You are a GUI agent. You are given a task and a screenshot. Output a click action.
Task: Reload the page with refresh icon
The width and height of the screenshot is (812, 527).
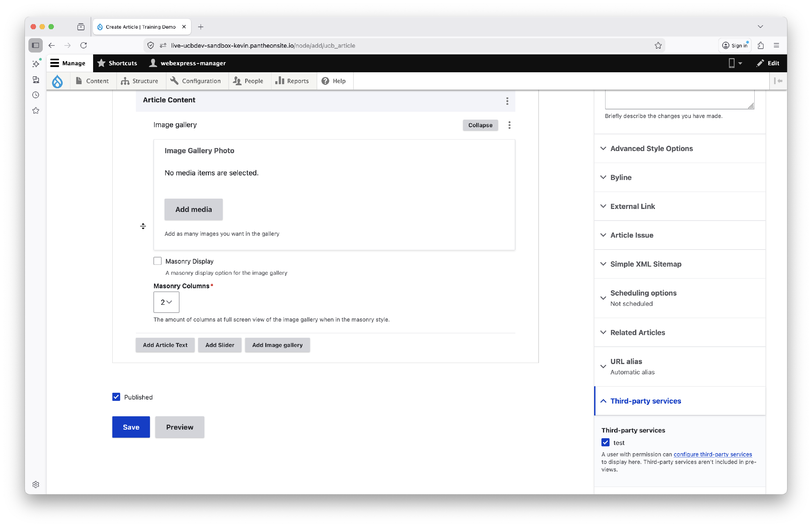84,45
